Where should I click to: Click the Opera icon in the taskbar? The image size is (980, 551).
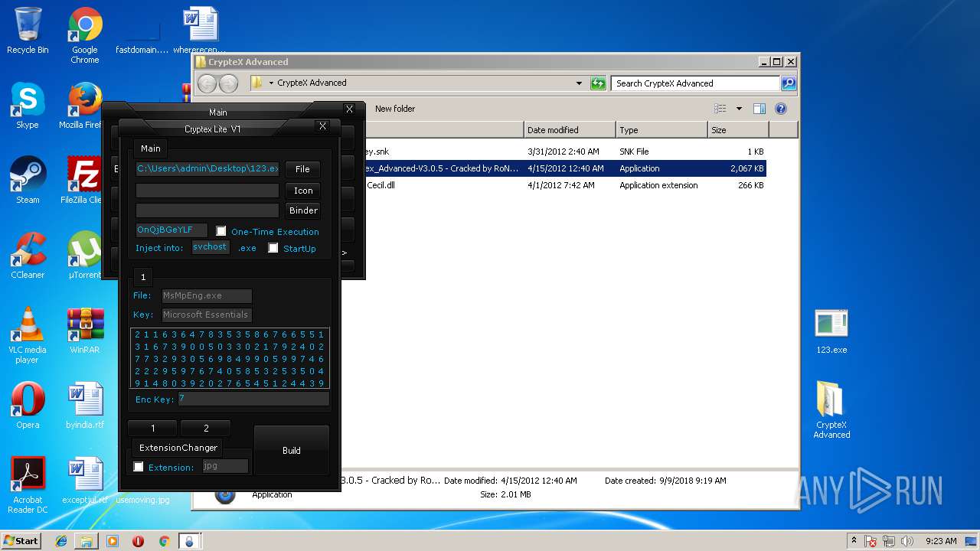(138, 541)
